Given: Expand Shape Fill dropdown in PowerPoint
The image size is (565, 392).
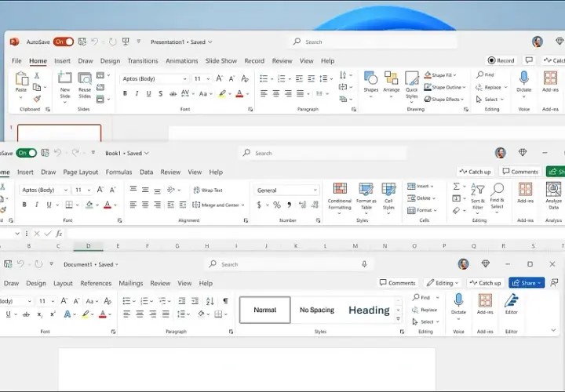Looking at the screenshot, I should pyautogui.click(x=454, y=75).
